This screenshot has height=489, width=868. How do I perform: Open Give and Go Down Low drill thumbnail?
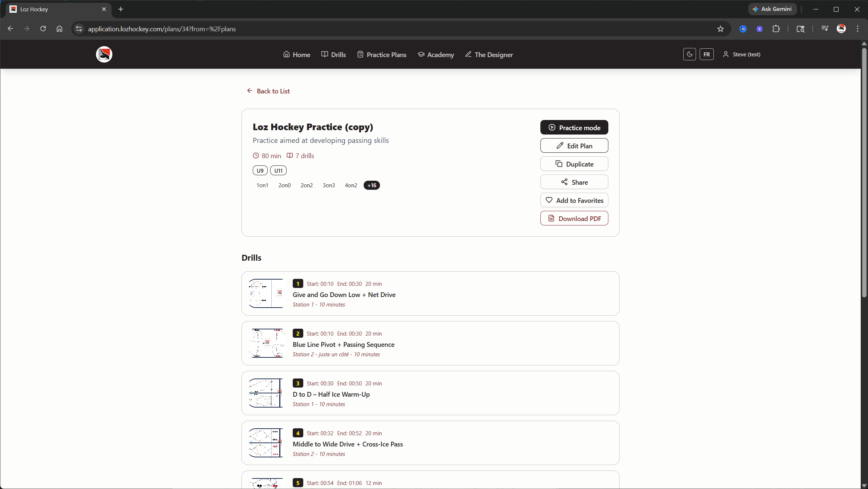click(267, 293)
